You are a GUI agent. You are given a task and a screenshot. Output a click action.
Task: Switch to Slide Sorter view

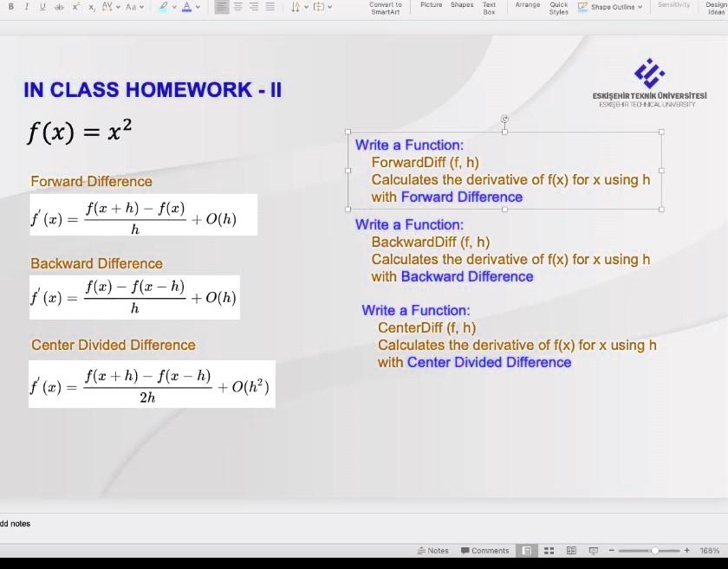[x=549, y=550]
